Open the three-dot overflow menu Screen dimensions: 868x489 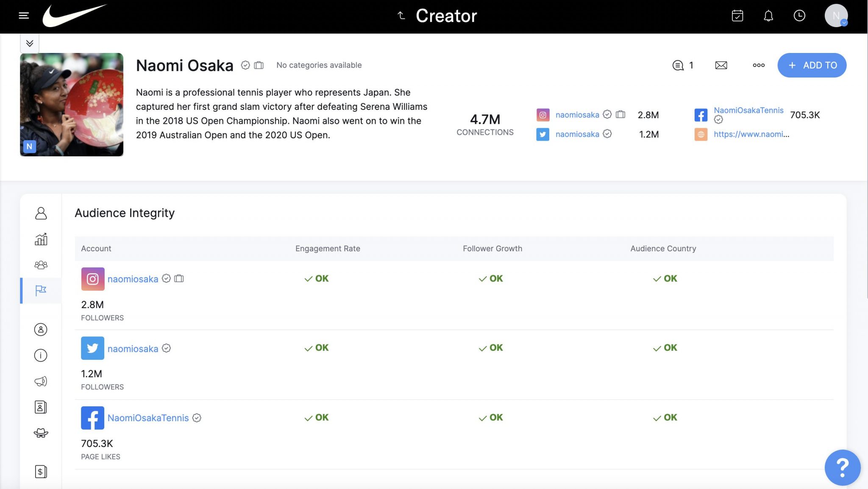[759, 65]
